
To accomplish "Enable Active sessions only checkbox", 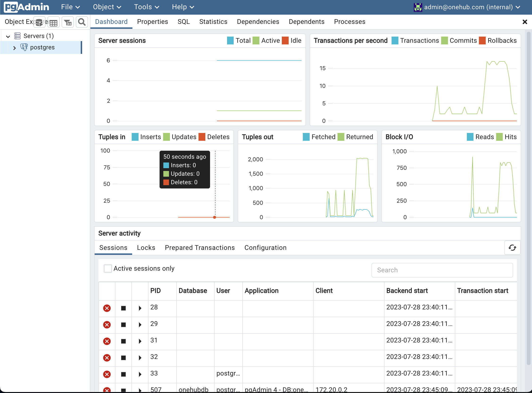I will 108,268.
